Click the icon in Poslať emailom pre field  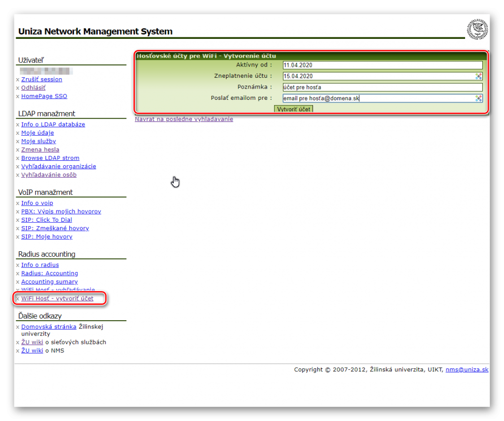click(x=478, y=98)
